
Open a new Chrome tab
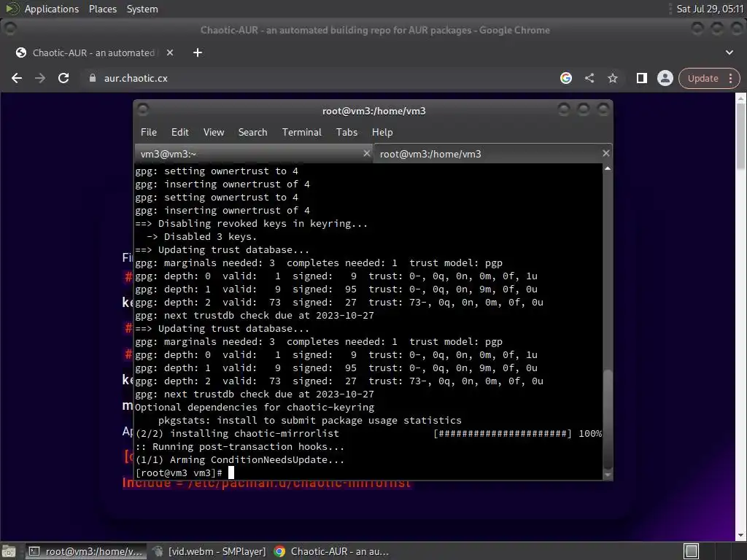pos(198,52)
